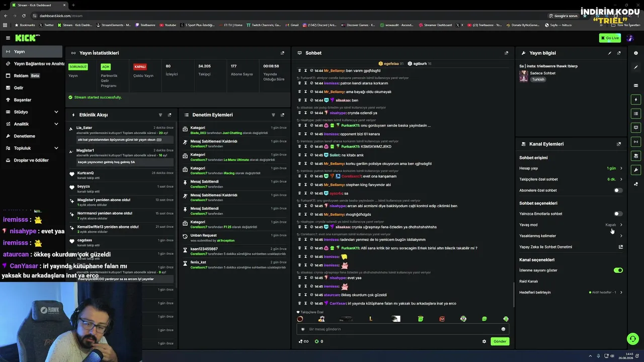Click the Sadece Sohbet category thumbnail

(524, 76)
